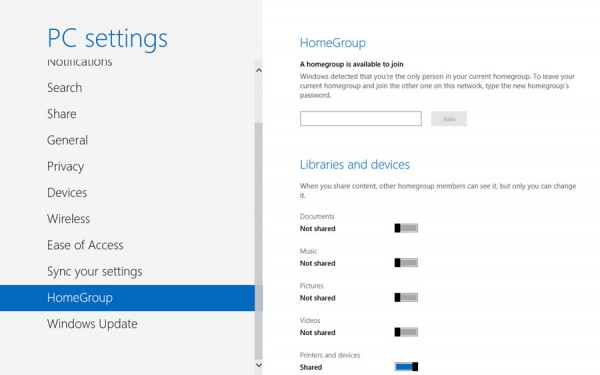Click the PC settings title
The image size is (600, 375).
(x=107, y=39)
